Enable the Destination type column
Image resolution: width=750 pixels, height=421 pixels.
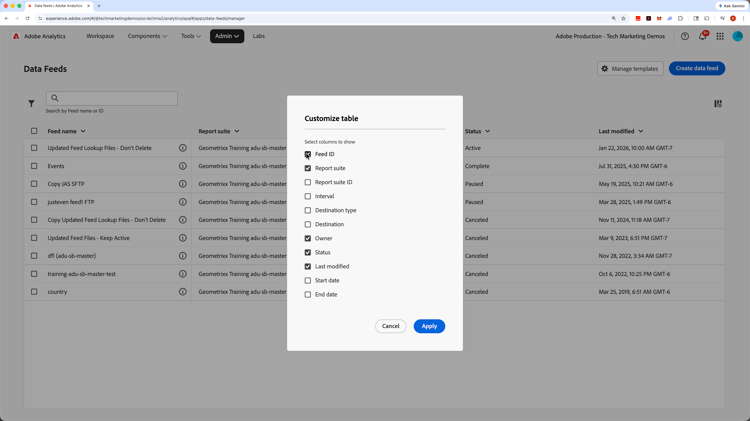click(308, 210)
